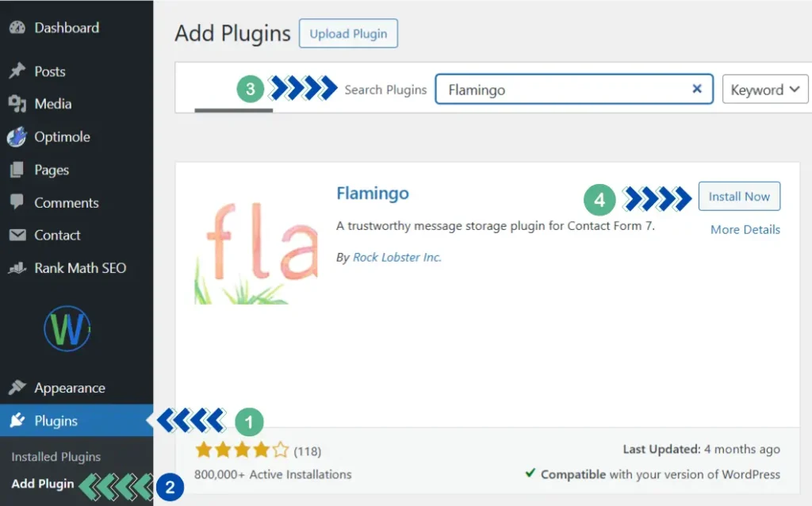Open Installed Plugins submenu item
The width and height of the screenshot is (812, 506).
[56, 457]
